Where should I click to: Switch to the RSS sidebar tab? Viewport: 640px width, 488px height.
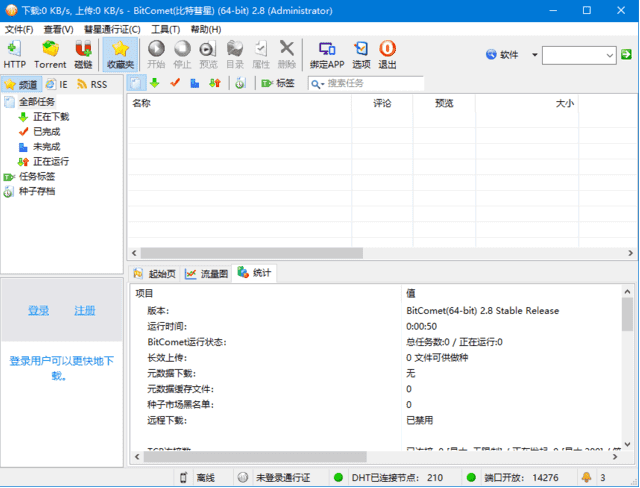coord(92,84)
